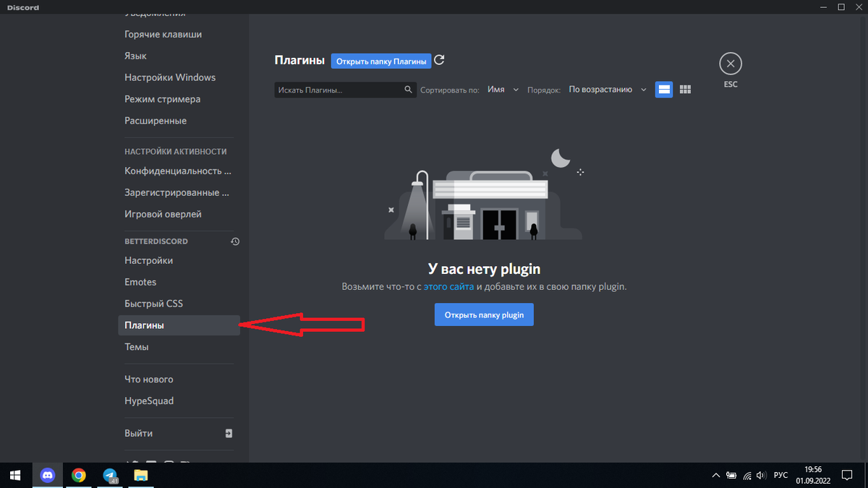Open the Windows Start menu
The image size is (868, 488).
(x=15, y=475)
